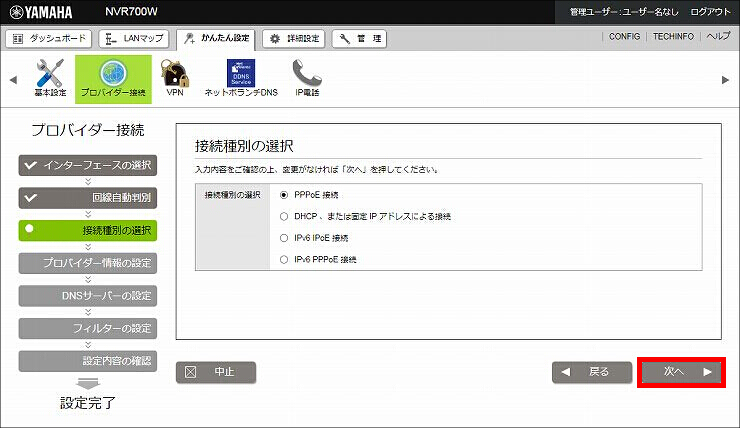Go to 回線自動判別 step
The width and height of the screenshot is (740, 428).
[x=88, y=198]
